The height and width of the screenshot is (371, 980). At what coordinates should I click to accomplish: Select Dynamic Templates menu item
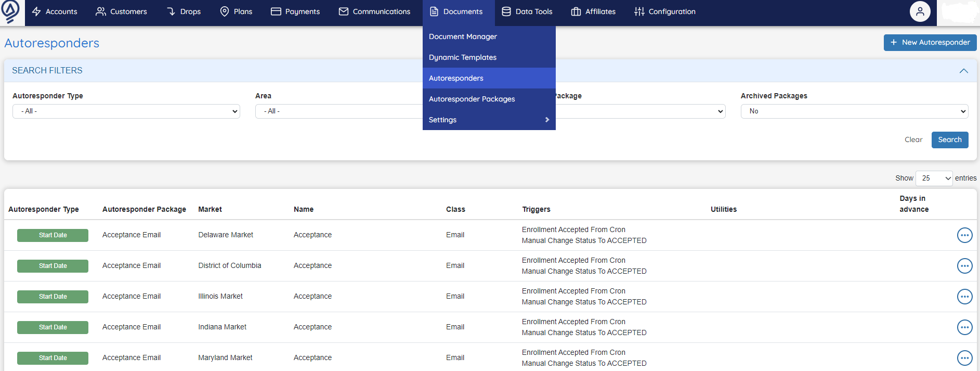(x=489, y=57)
